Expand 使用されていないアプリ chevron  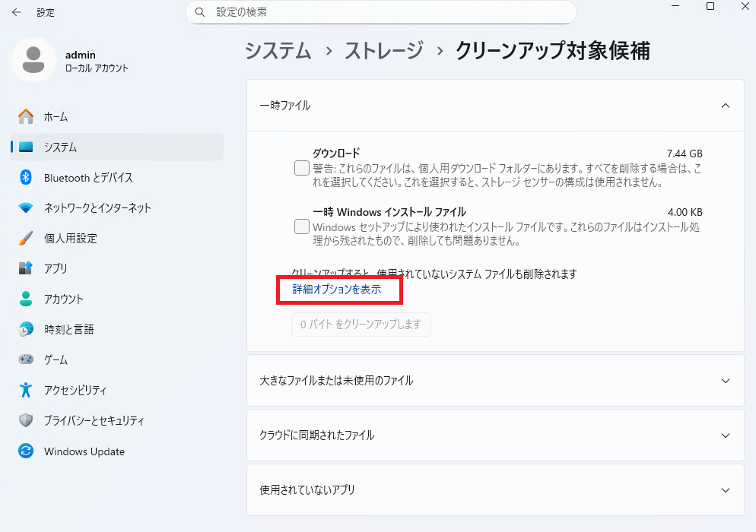pyautogui.click(x=725, y=490)
